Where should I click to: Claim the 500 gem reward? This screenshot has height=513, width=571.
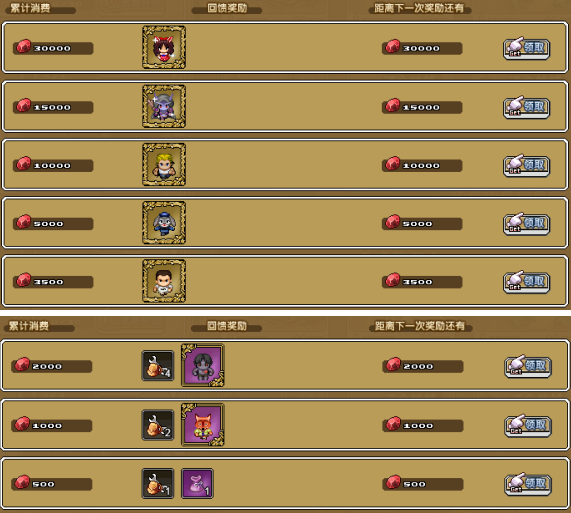[x=528, y=484]
